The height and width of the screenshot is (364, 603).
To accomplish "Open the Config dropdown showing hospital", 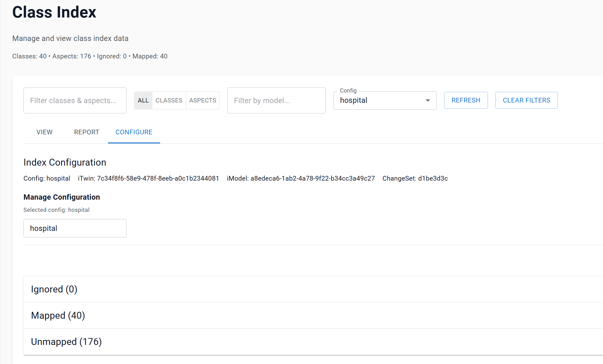I will click(385, 100).
